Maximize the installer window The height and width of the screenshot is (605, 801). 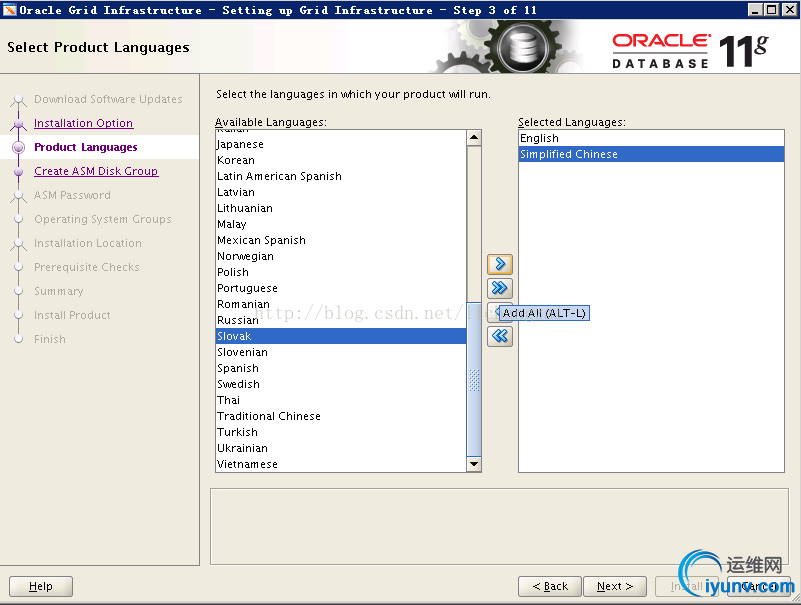point(772,10)
